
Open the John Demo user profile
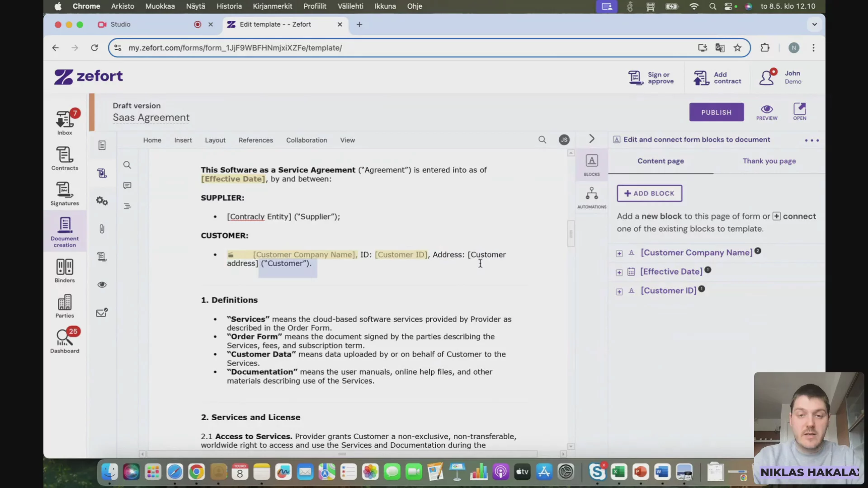click(780, 77)
